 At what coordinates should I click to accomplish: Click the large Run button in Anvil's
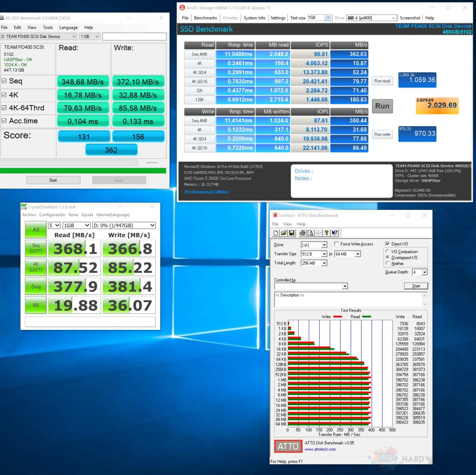pyautogui.click(x=382, y=106)
